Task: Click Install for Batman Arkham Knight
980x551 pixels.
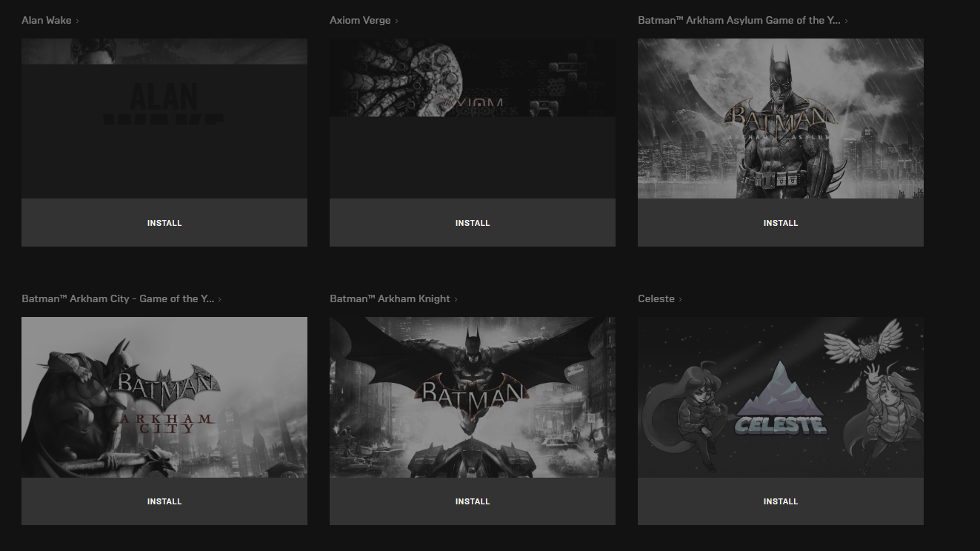Action: 472,501
